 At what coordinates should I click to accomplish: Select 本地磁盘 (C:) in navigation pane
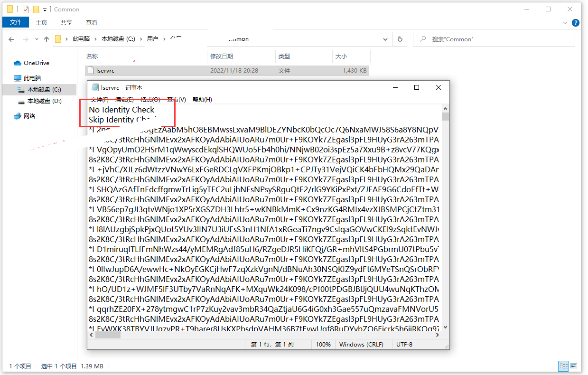click(44, 89)
